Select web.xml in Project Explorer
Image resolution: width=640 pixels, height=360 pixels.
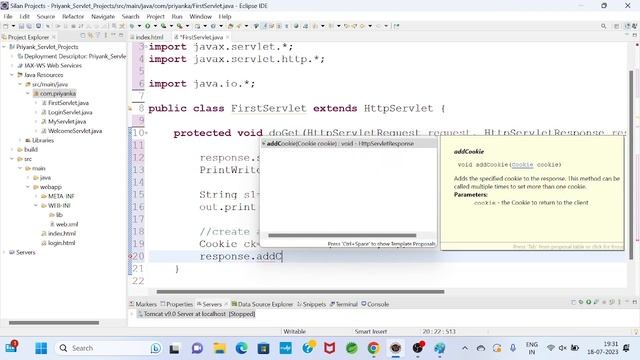pos(64,224)
